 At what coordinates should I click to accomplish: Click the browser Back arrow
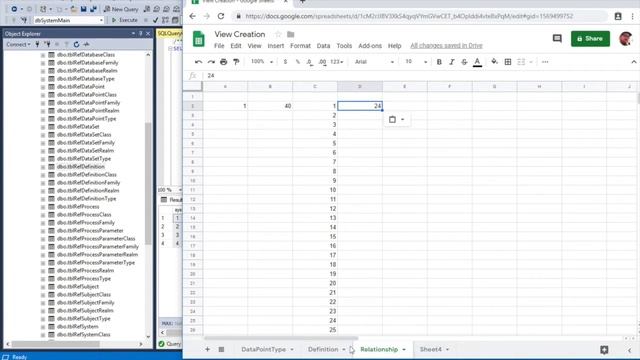click(192, 16)
